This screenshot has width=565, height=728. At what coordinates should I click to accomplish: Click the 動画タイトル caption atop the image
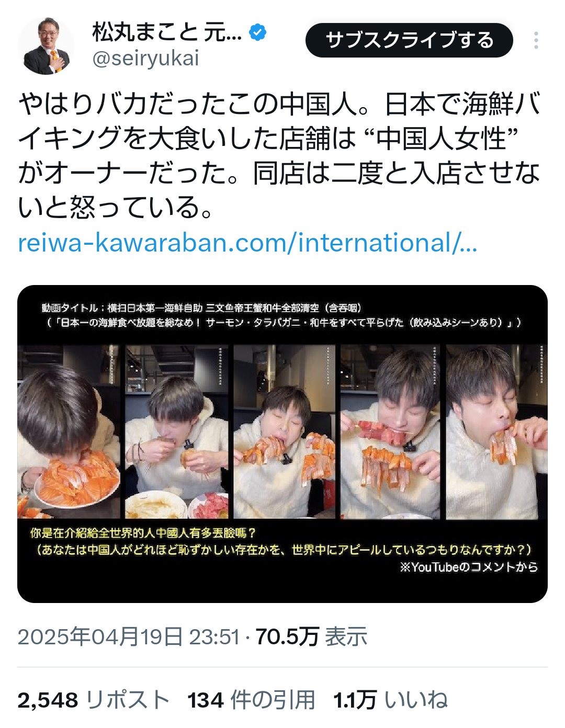coord(281,315)
